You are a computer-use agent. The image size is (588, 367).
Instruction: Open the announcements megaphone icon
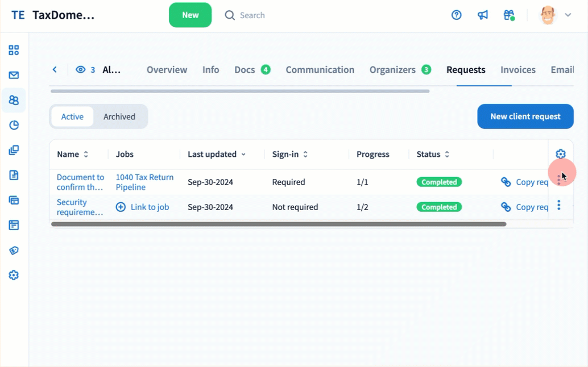tap(483, 15)
